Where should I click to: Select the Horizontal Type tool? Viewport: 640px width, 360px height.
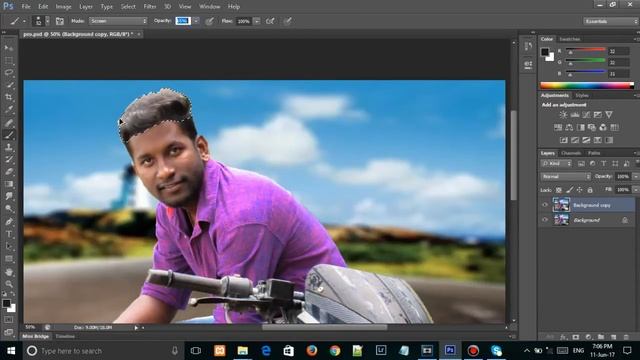(x=9, y=234)
